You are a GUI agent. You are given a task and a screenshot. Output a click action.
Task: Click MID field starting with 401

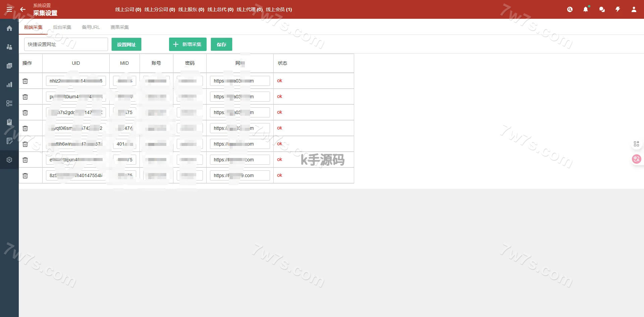(124, 144)
